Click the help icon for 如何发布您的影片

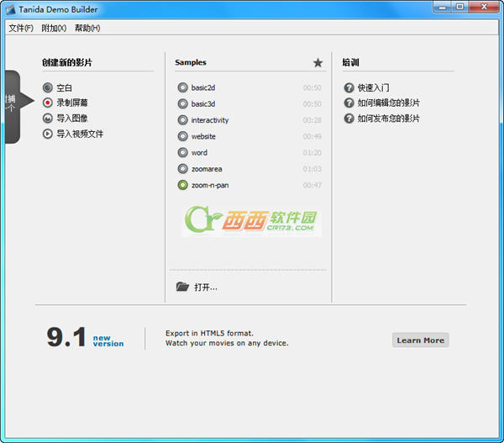pyautogui.click(x=349, y=118)
